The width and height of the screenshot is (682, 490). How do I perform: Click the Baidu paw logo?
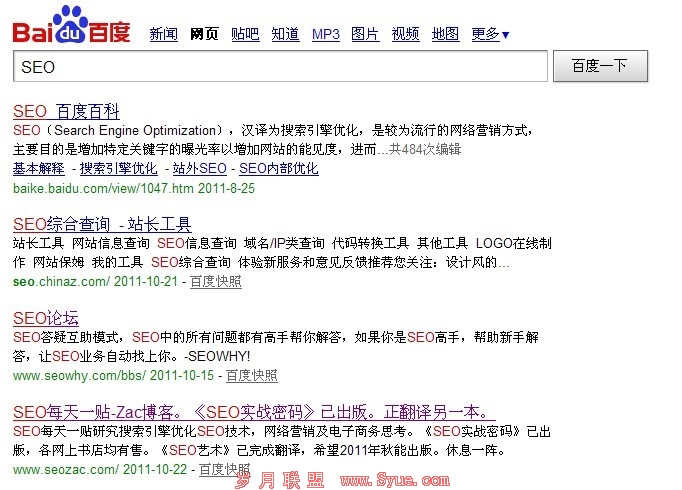click(x=71, y=25)
